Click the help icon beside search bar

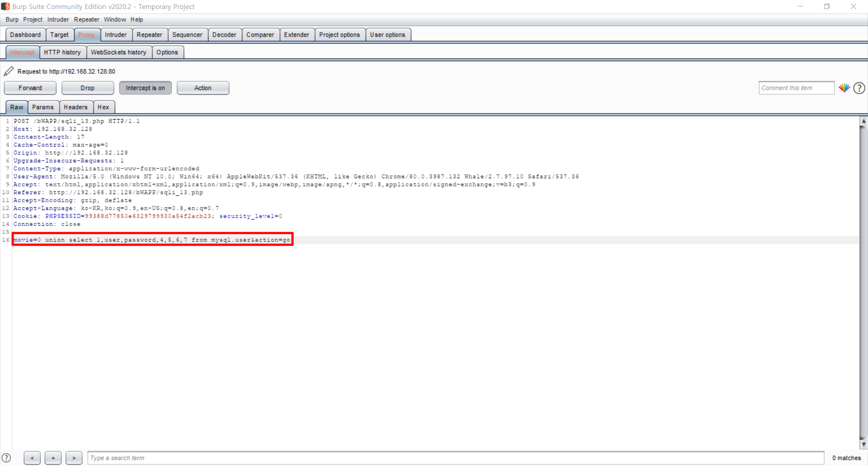click(6, 458)
